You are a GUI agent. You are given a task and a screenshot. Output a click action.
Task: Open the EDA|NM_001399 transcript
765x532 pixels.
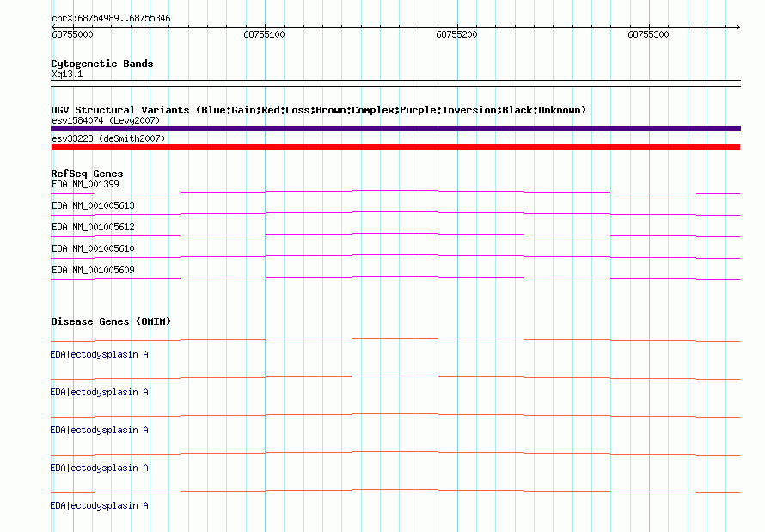pos(85,184)
